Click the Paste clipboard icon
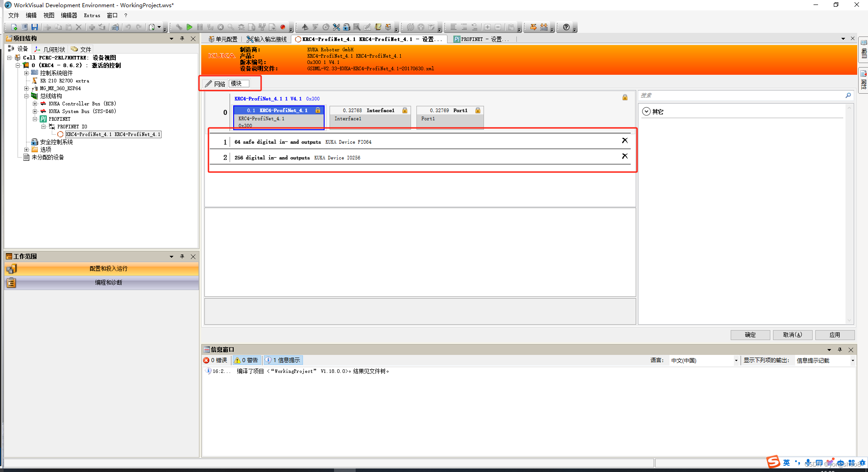This screenshot has width=868, height=472. pyautogui.click(x=69, y=27)
